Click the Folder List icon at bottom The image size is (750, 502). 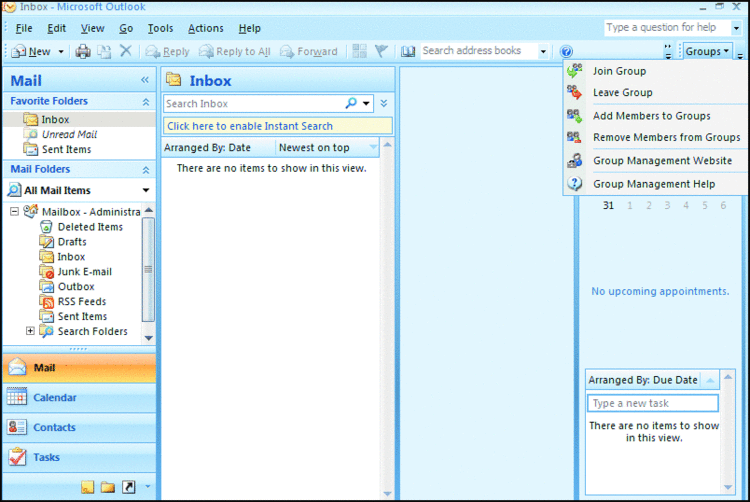coord(108,487)
